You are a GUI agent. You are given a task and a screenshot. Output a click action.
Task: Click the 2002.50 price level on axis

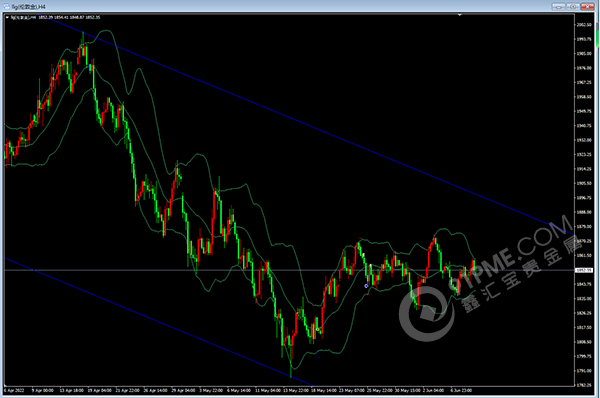pyautogui.click(x=584, y=25)
